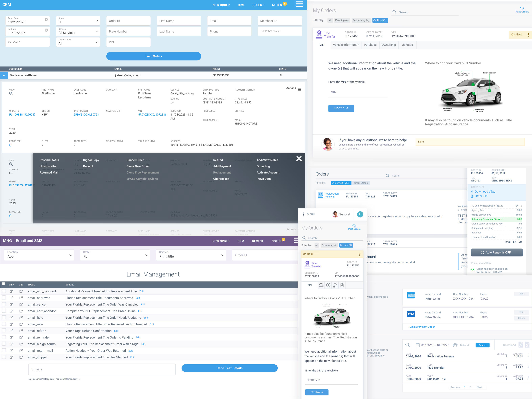Open Other File under Order Files
This screenshot has width=532, height=399.
479,196
